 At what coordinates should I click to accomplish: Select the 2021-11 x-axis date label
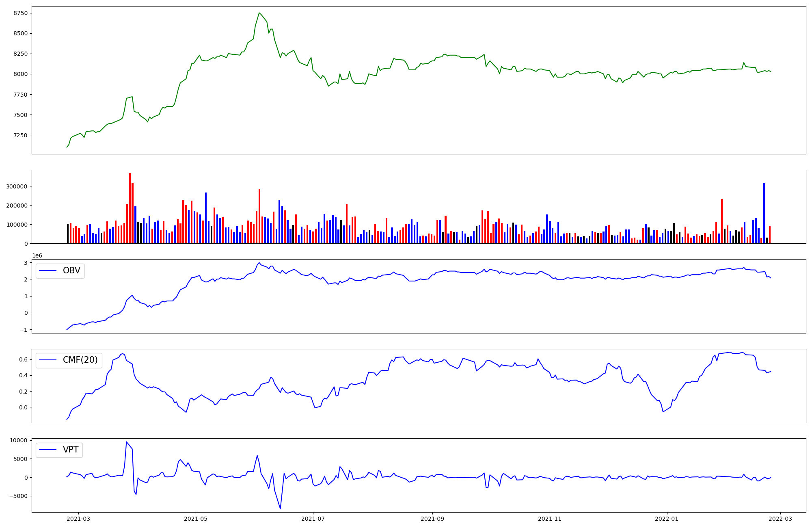coord(550,519)
